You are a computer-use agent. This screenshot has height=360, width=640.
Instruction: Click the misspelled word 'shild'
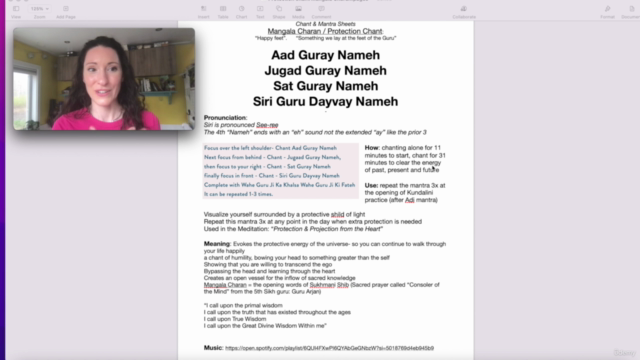(337, 214)
